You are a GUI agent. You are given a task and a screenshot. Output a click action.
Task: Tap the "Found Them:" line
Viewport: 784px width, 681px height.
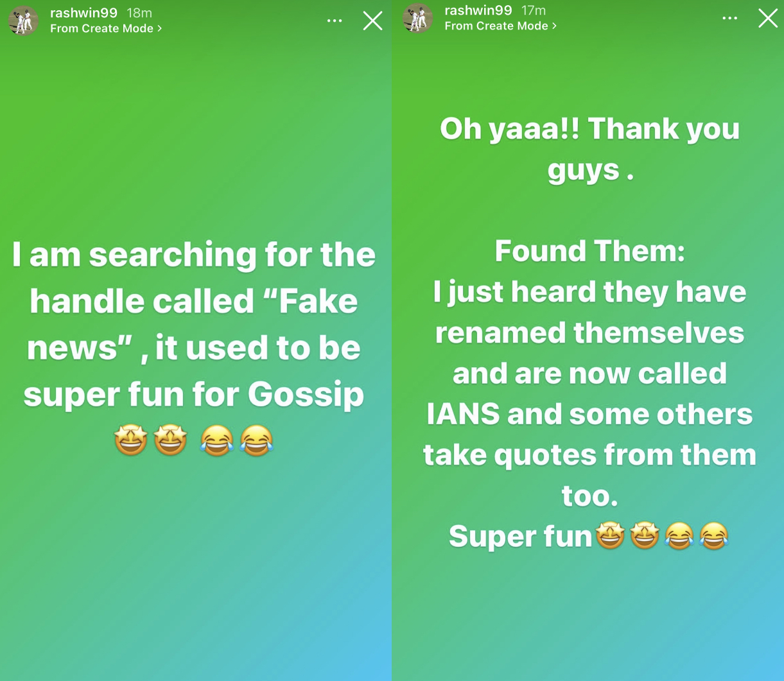589,251
